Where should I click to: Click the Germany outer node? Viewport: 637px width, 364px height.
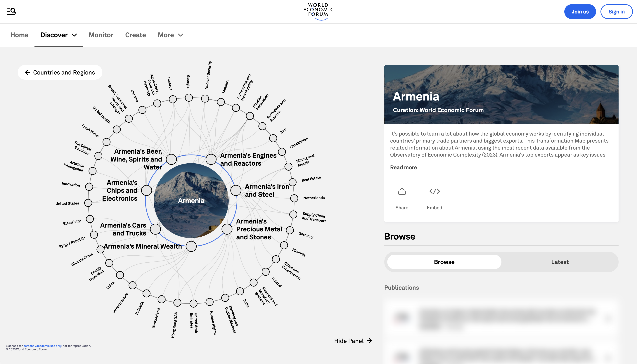point(290,230)
